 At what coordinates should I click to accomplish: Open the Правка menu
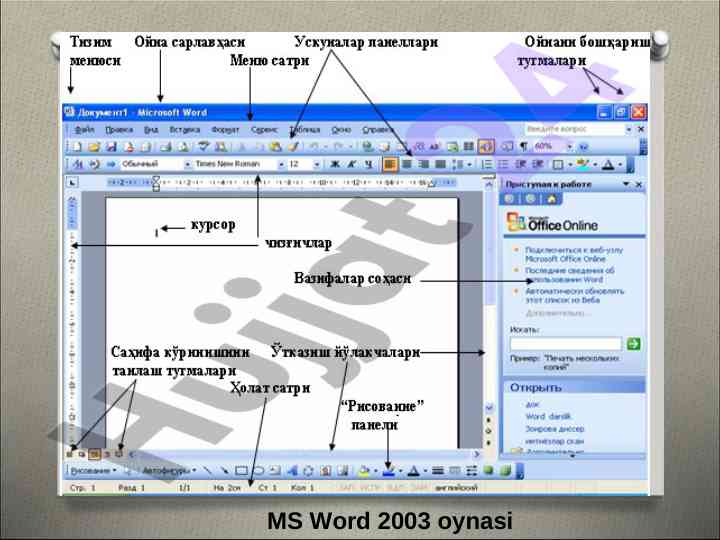(x=119, y=130)
